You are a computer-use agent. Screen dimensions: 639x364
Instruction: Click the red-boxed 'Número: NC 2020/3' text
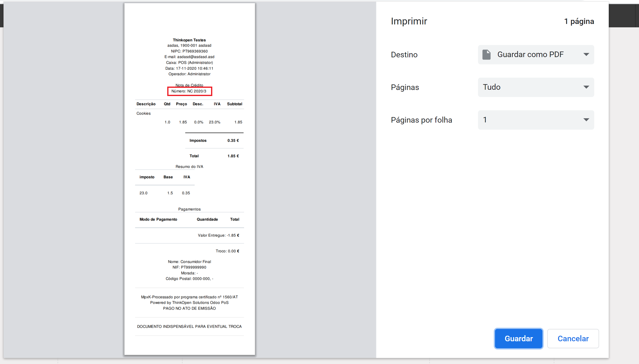pos(189,91)
